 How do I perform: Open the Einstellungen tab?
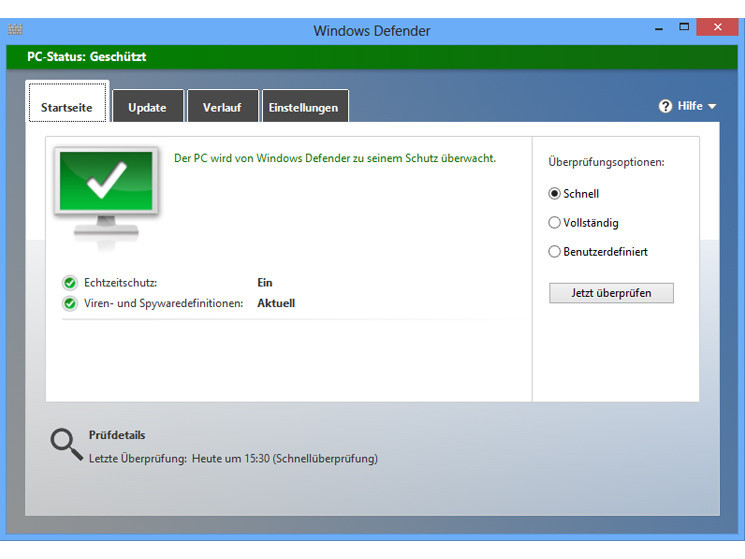(x=305, y=106)
